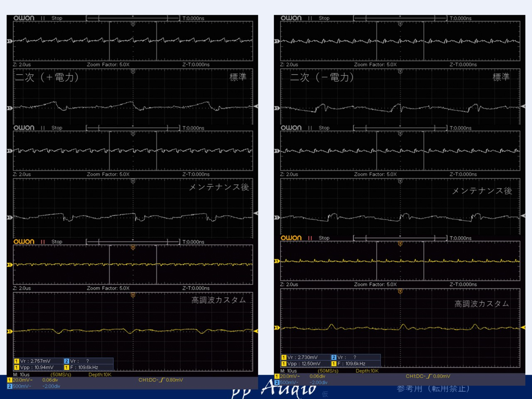Click the OWON logo with red pause mark in +電力 yellow capture
532x399 pixels.
pos(24,242)
